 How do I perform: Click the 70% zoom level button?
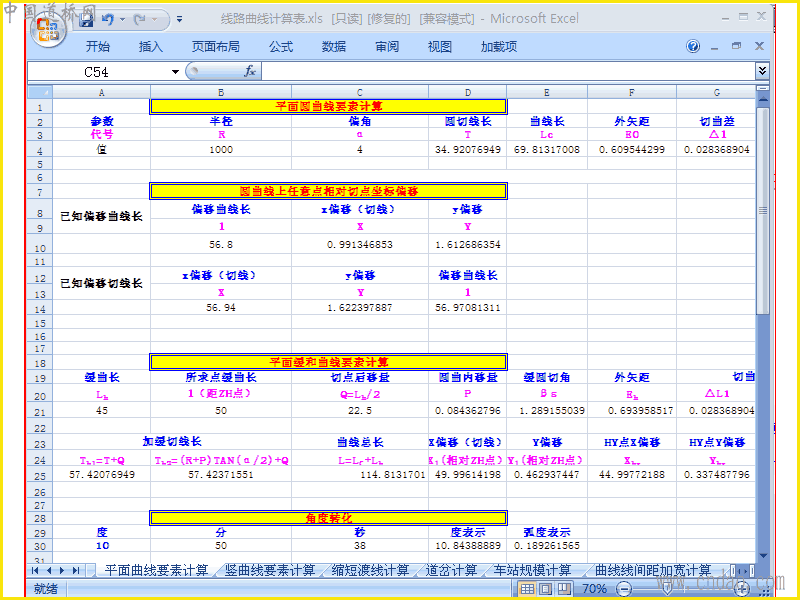tap(594, 589)
